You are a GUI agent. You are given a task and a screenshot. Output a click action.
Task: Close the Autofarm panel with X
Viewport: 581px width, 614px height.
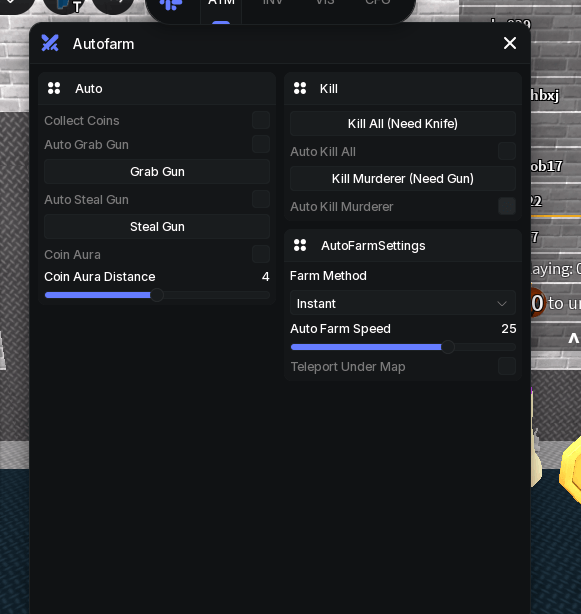click(510, 43)
